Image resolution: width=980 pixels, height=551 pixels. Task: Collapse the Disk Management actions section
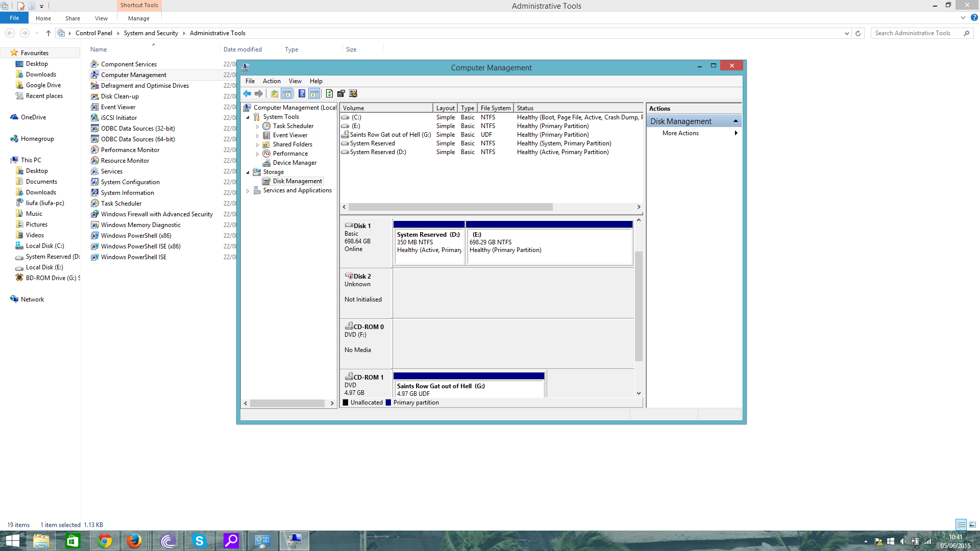[736, 121]
